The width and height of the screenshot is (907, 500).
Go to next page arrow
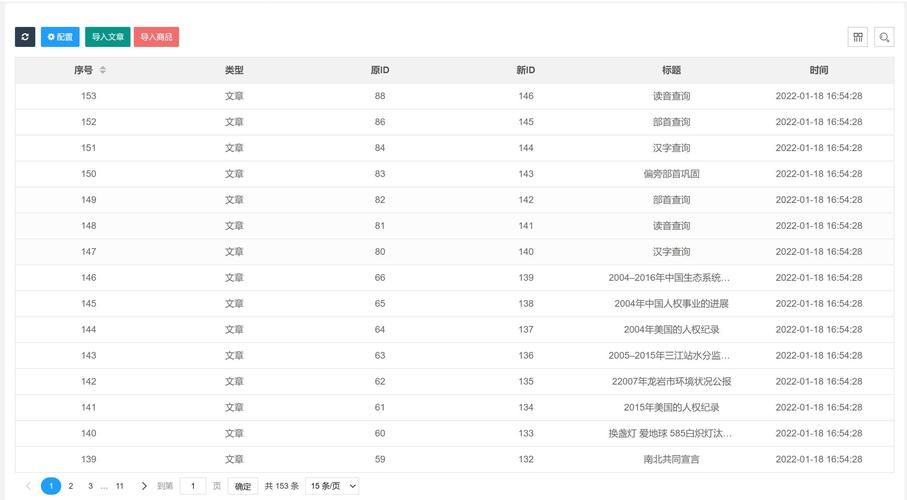coord(144,486)
